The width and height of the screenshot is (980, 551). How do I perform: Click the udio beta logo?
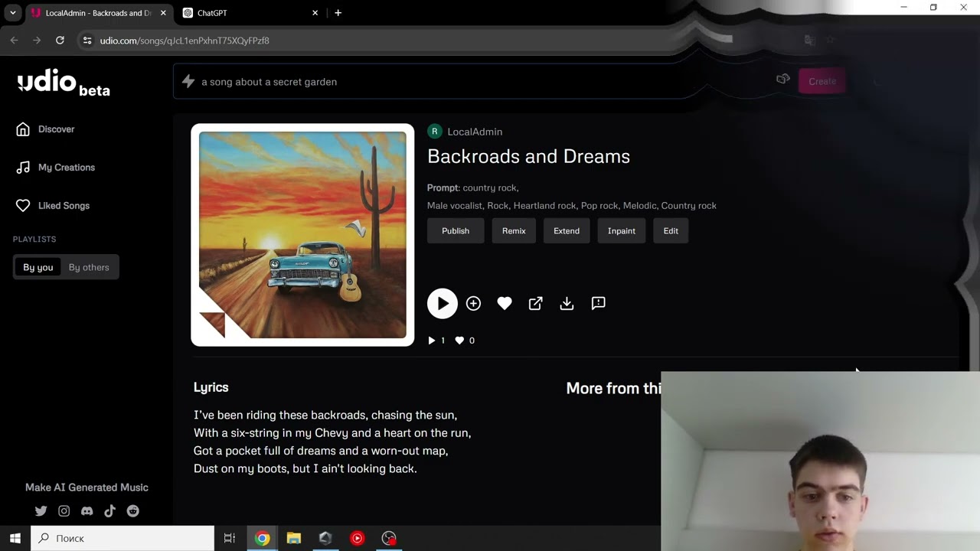[x=64, y=82]
